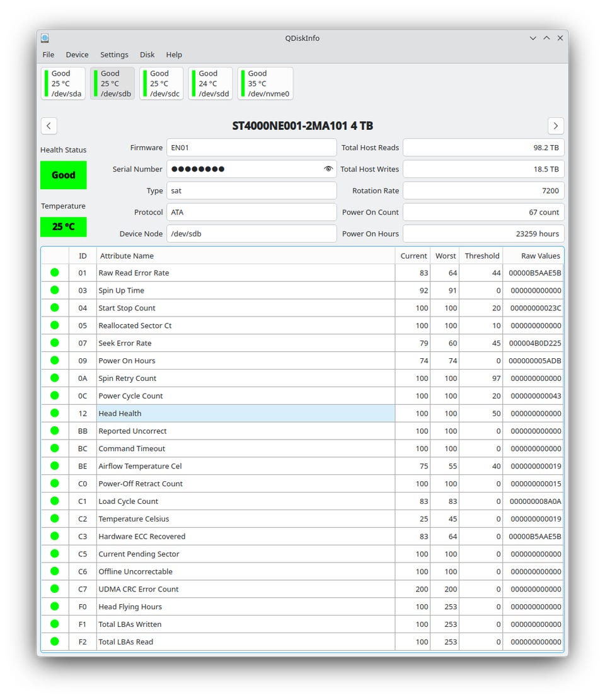
Task: Click green status dot for Power-Off Retract Count
Action: 54,483
